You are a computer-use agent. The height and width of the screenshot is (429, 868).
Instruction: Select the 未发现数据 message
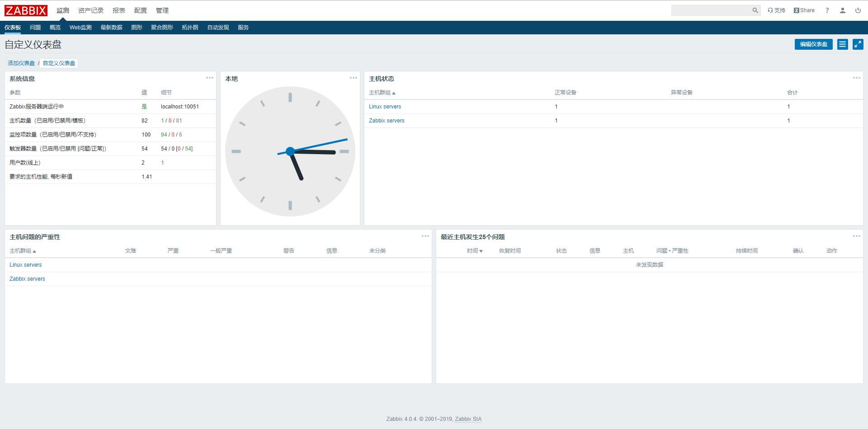(x=650, y=265)
